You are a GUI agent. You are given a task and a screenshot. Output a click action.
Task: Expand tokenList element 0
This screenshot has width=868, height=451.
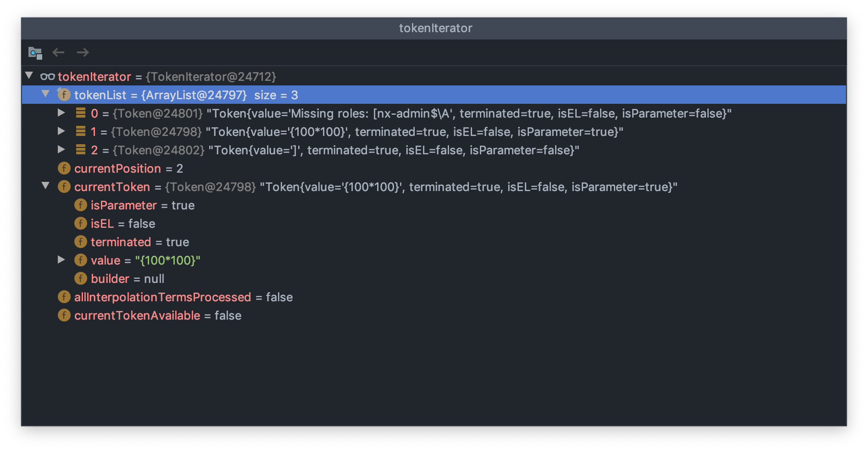point(61,113)
